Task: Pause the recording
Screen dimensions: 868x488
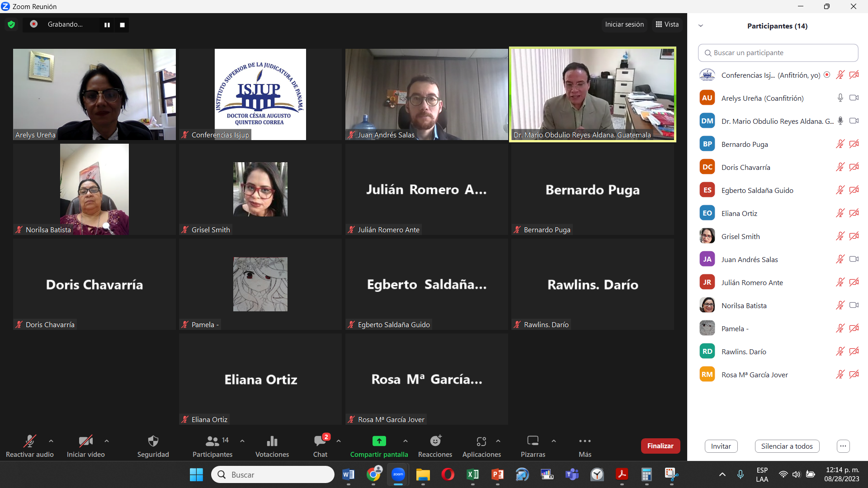Action: coord(107,25)
